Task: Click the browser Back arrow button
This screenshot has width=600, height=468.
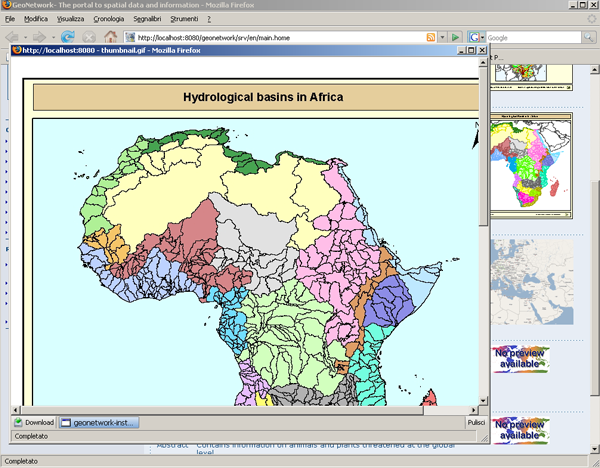Action: tap(15, 37)
